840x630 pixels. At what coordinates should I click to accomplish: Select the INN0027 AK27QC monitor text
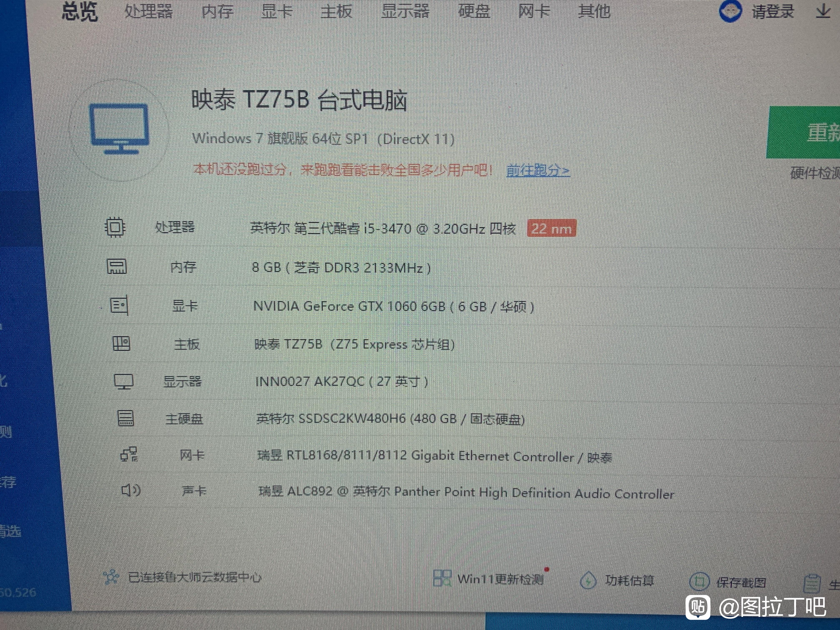342,381
